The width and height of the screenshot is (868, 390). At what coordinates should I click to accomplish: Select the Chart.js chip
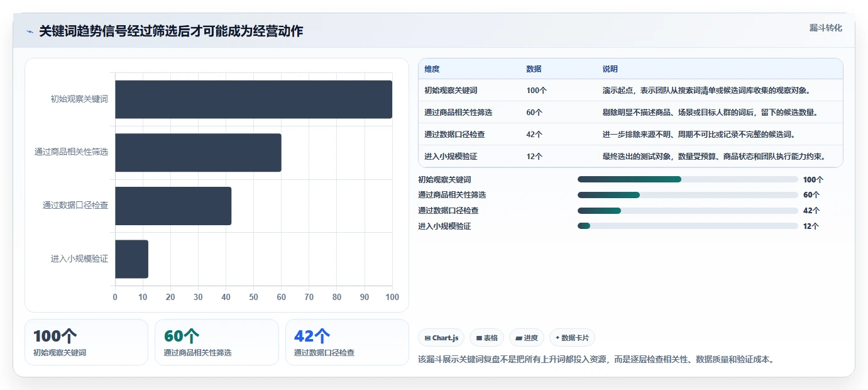441,338
